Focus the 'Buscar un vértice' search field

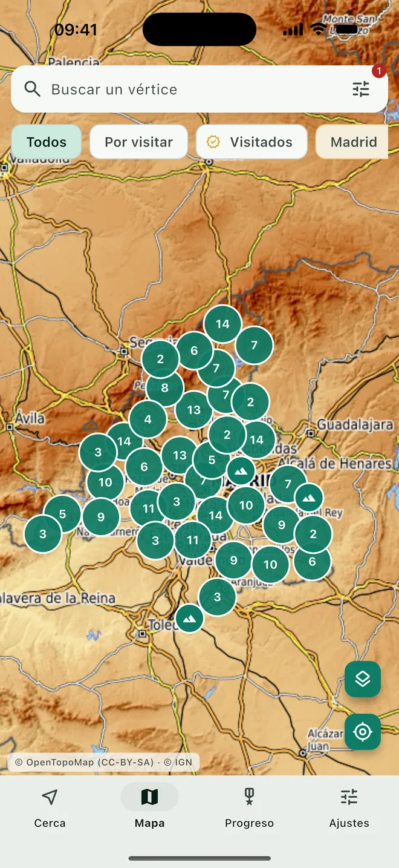pos(199,89)
